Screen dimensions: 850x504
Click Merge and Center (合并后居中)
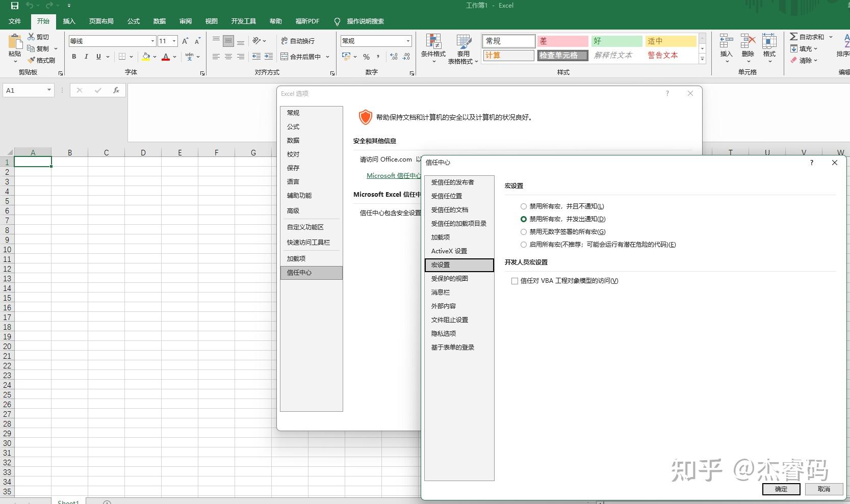[x=301, y=57]
